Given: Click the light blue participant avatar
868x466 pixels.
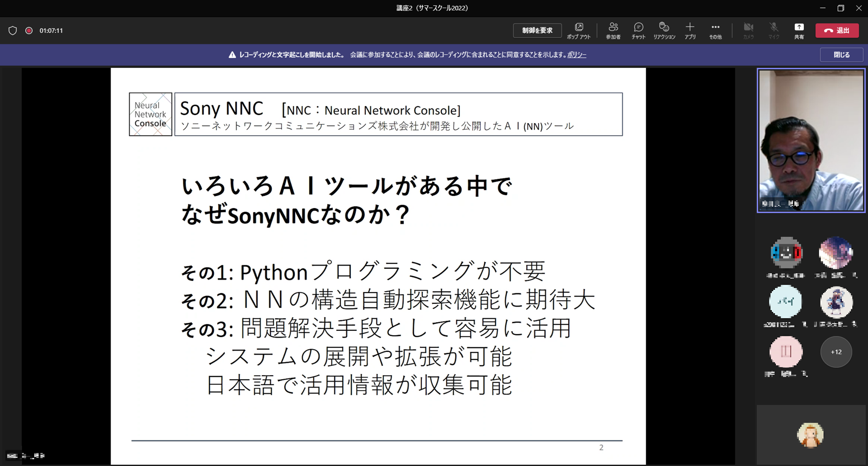Looking at the screenshot, I should (x=785, y=302).
